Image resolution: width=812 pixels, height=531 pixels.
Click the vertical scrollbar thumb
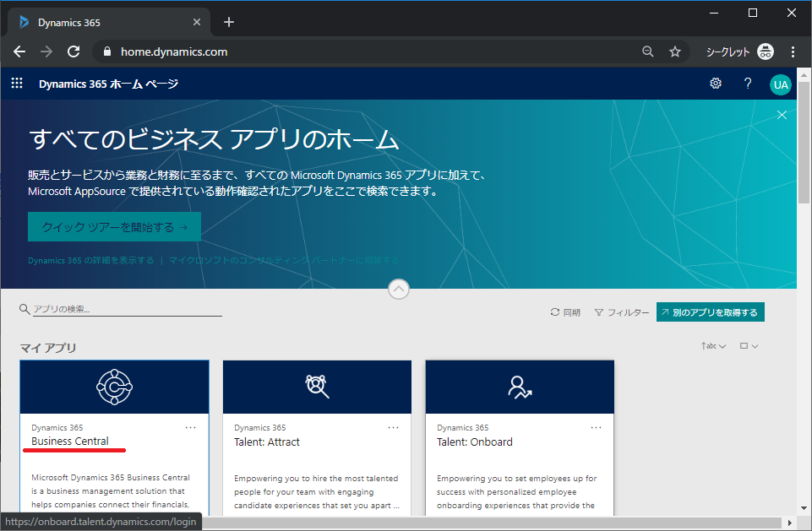pyautogui.click(x=804, y=143)
